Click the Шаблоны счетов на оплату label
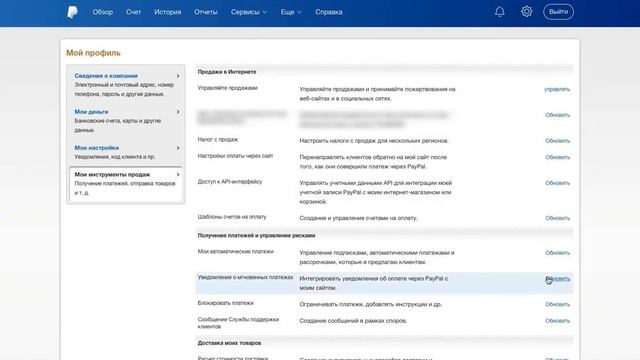 click(232, 217)
